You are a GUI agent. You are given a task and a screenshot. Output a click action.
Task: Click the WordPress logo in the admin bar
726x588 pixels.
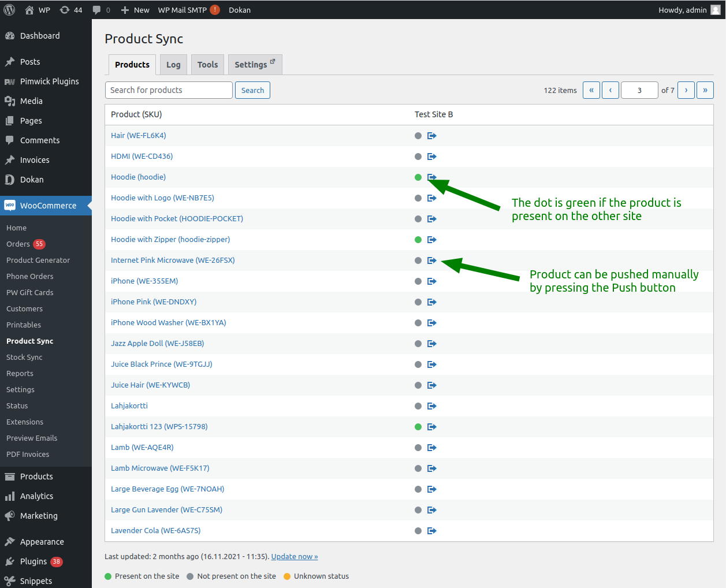[x=9, y=9]
